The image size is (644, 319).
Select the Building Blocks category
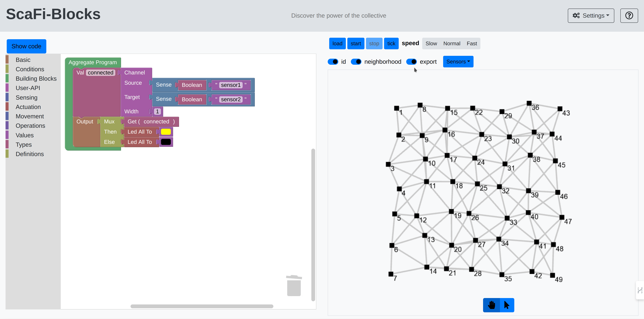tap(36, 79)
